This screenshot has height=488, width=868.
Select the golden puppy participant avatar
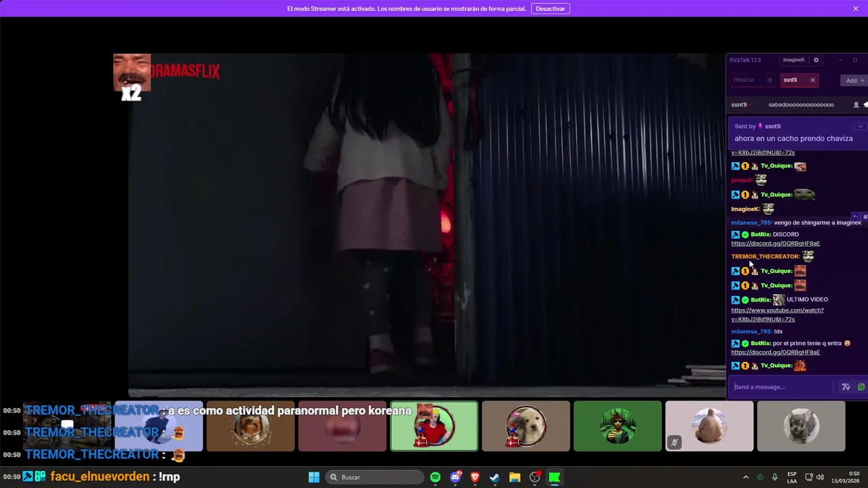pos(526,426)
